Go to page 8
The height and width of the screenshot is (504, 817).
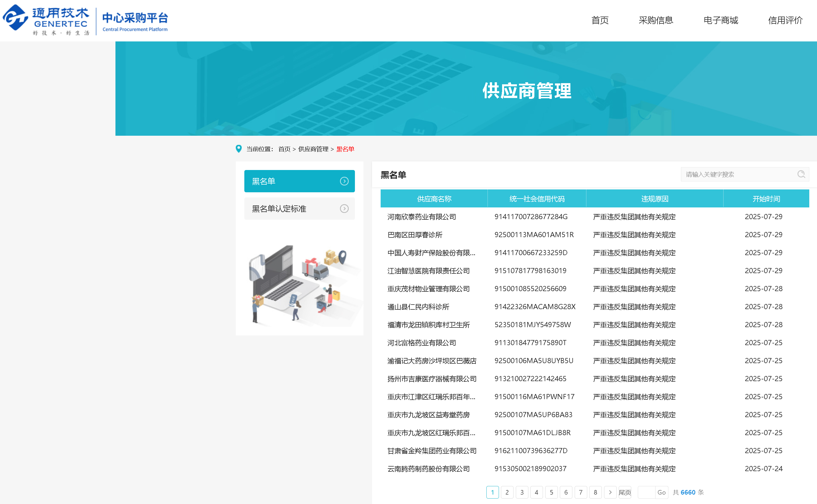595,492
